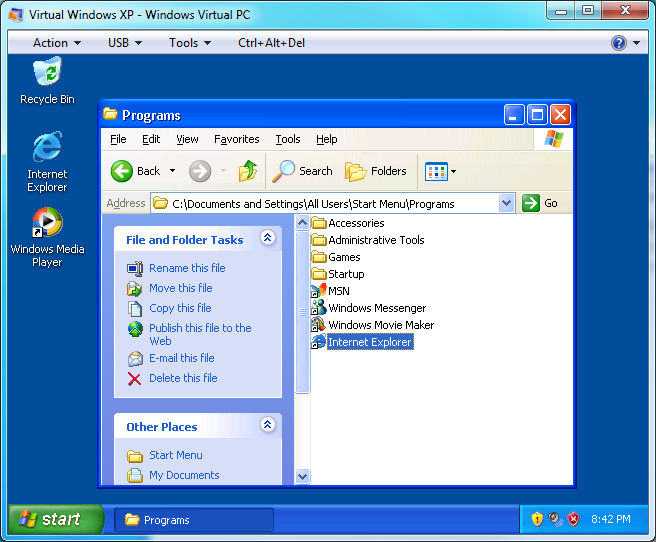Click Copy this file link
656x542 pixels.
pos(180,308)
